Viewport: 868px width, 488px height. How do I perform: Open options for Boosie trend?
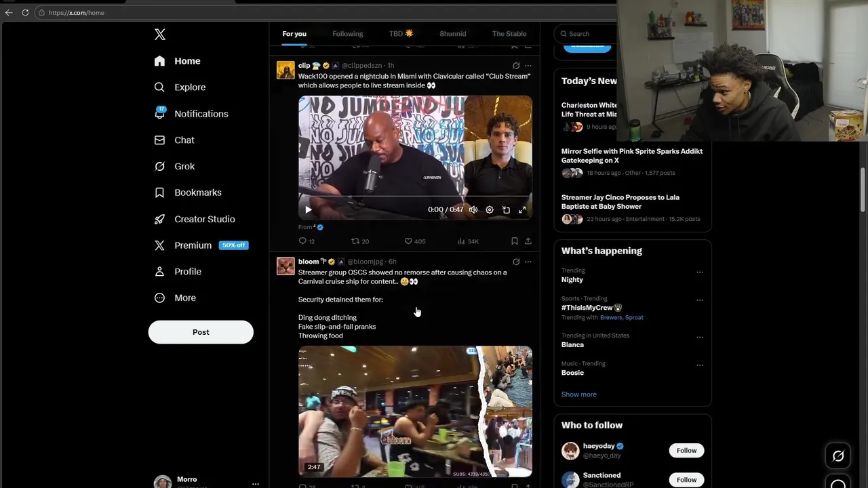tap(700, 365)
